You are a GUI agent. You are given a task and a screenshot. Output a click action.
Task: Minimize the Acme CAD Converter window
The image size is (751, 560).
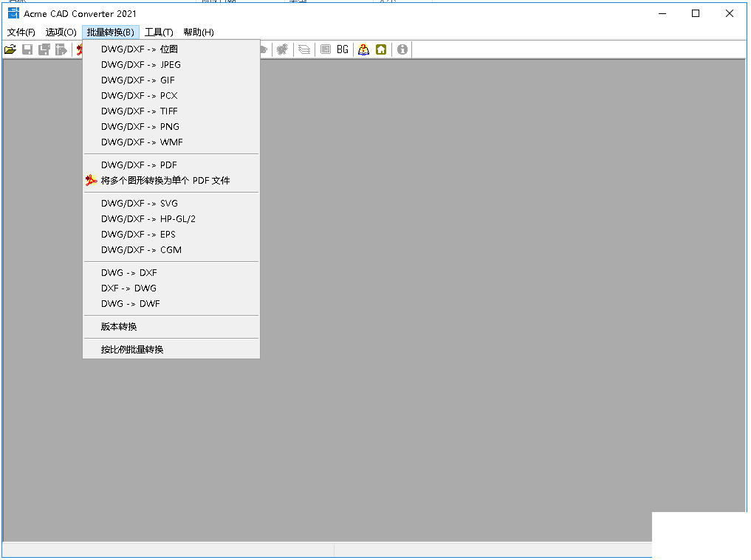662,13
